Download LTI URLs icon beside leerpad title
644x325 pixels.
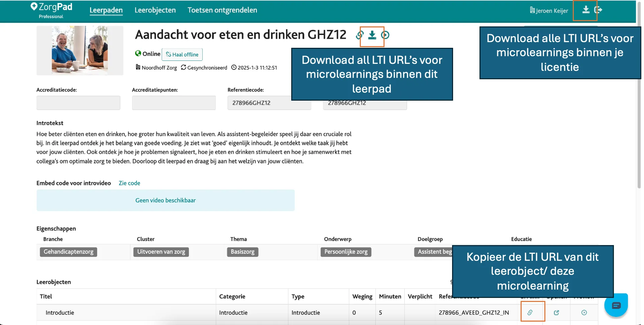[x=372, y=35]
